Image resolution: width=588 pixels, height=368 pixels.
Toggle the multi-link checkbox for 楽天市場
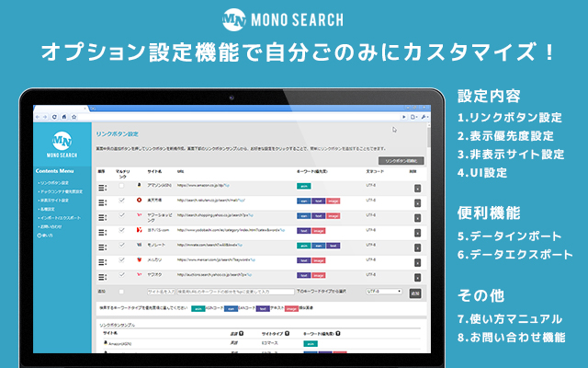tap(121, 201)
